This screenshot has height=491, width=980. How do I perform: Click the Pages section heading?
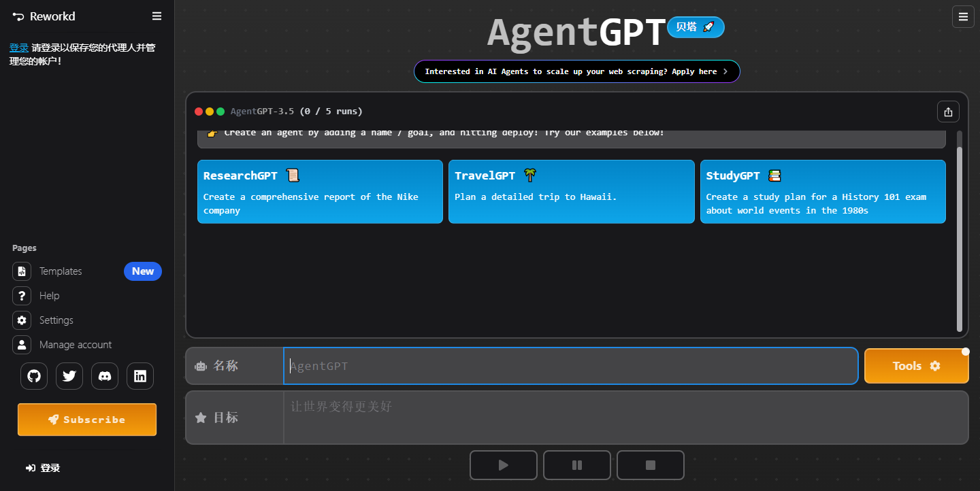[x=24, y=248]
